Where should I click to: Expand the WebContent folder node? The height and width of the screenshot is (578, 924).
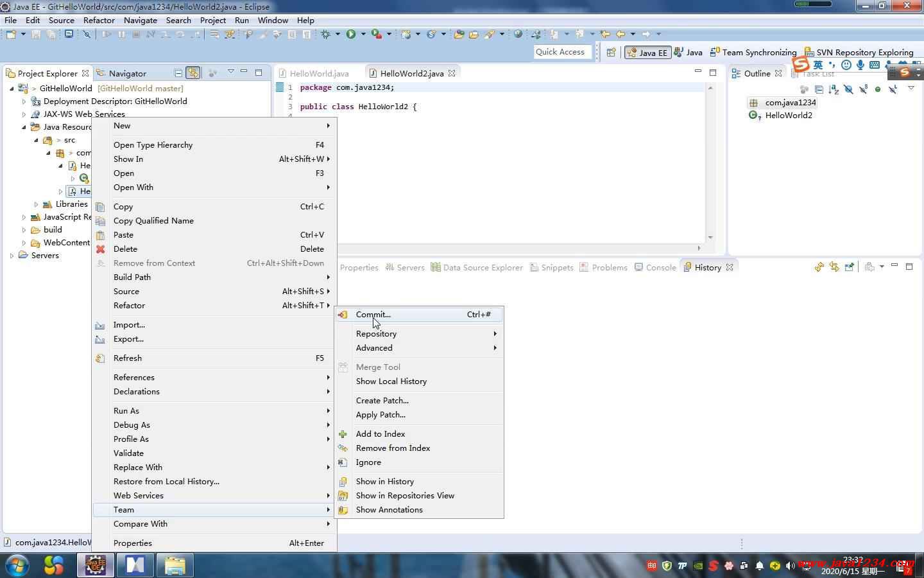(24, 243)
